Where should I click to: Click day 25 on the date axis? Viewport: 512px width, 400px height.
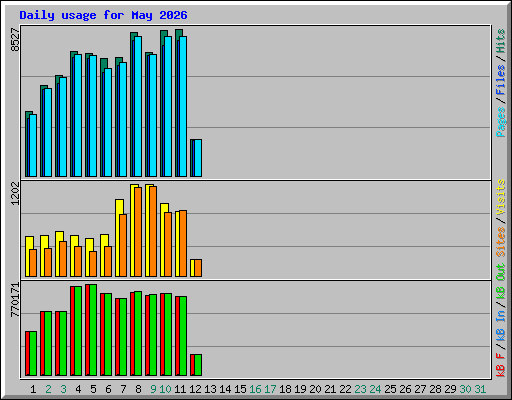(390, 389)
